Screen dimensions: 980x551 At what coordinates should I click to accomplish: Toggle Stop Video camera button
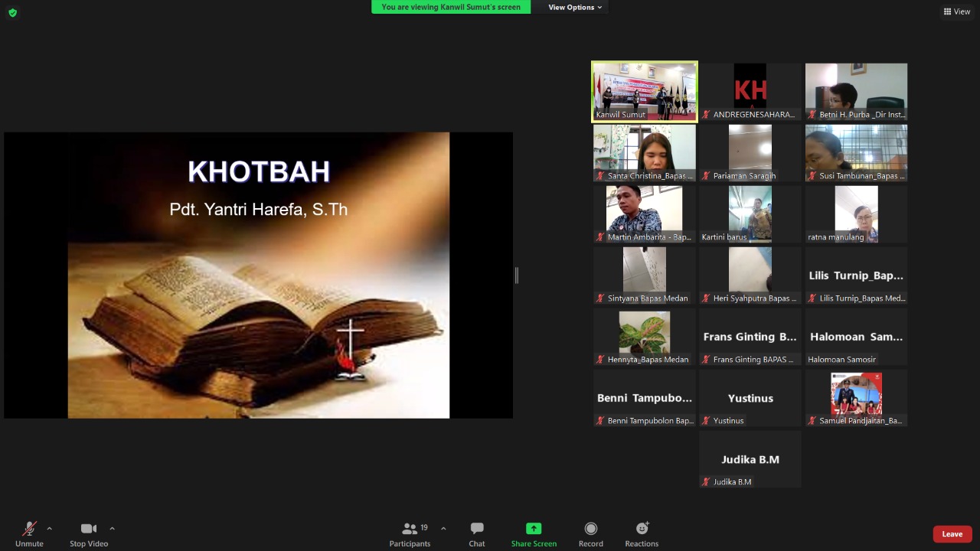coord(89,529)
